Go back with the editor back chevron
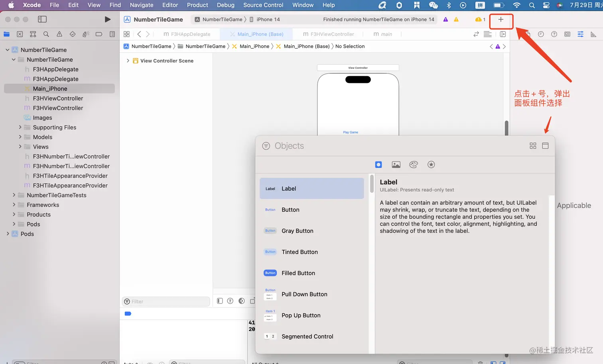The height and width of the screenshot is (364, 603). click(x=139, y=34)
